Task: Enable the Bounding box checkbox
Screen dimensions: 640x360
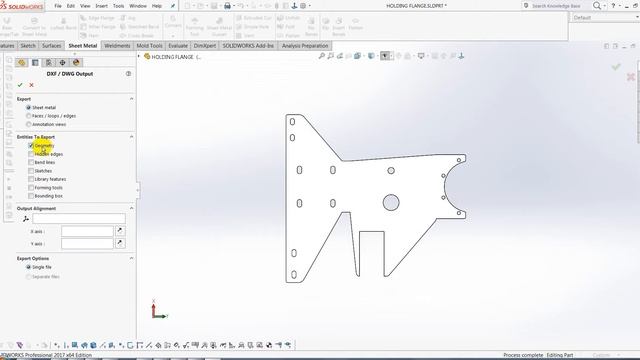Action: point(31,196)
